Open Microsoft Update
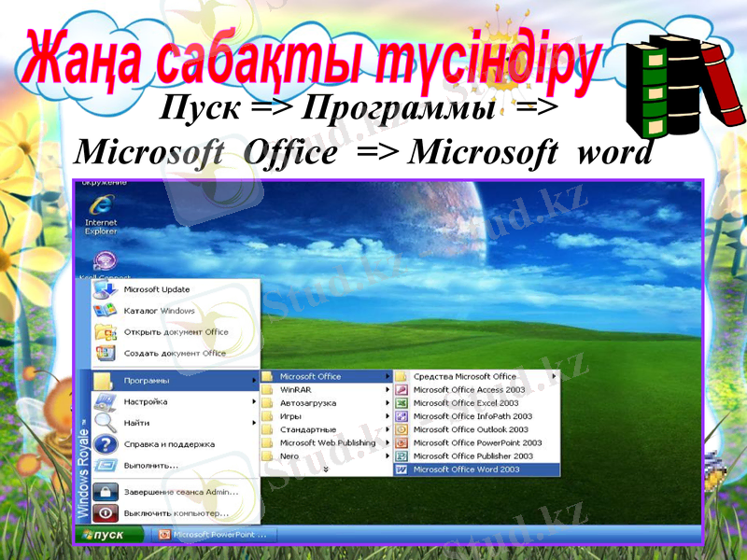Screen dimensions: 747x560 [159, 290]
